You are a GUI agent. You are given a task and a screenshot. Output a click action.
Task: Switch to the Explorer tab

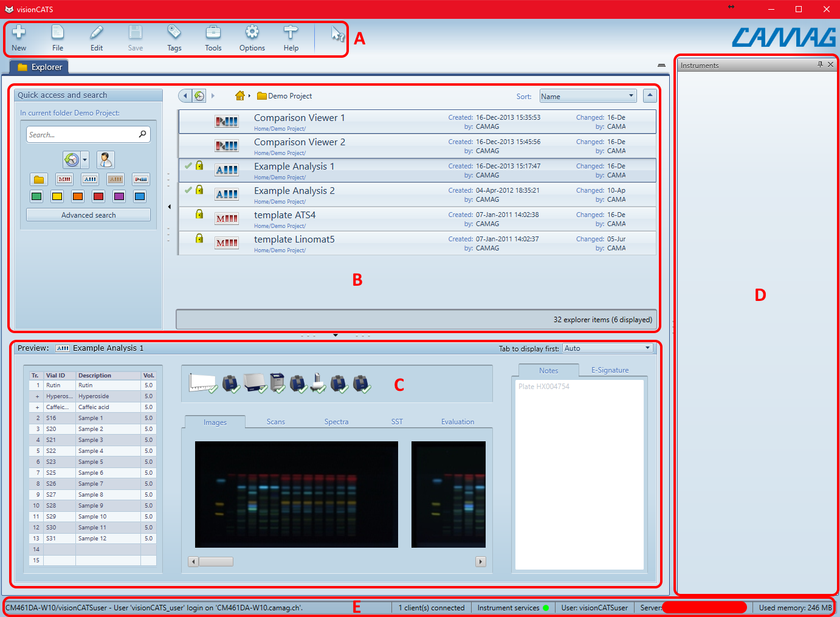40,67
